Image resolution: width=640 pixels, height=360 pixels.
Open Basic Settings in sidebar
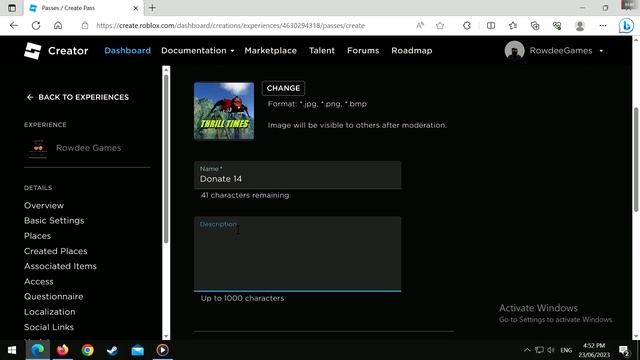[54, 220]
